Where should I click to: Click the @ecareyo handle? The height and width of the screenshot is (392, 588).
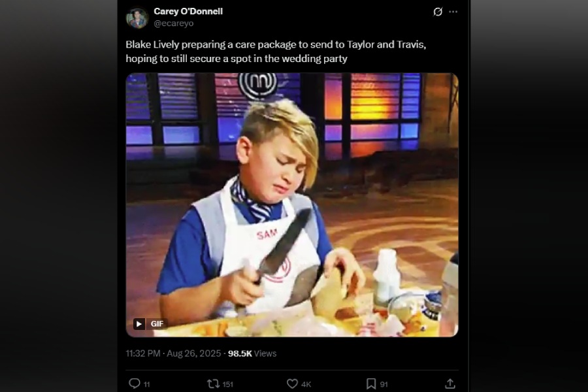point(174,24)
